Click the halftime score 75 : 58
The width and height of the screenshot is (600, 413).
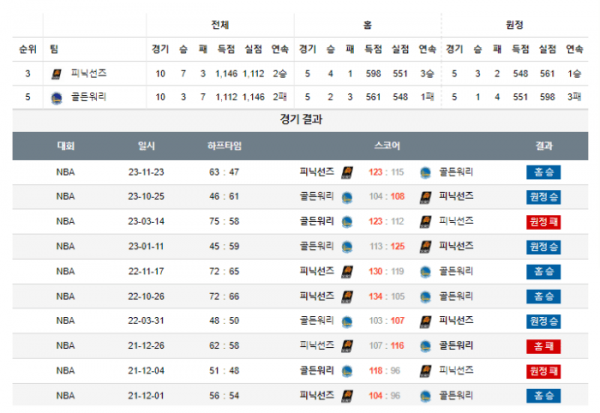(x=224, y=222)
